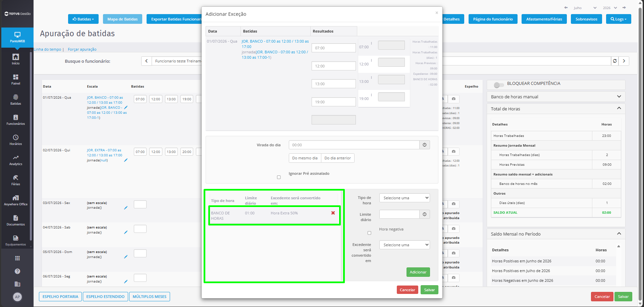Open time picker for Virada do dia
Viewport: 644px width, 307px height.
425,145
